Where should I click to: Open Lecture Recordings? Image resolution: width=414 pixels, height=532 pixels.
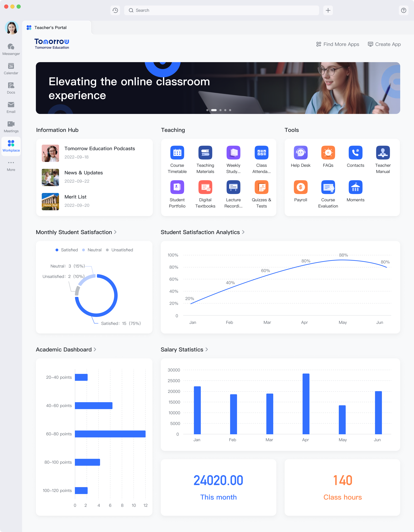233,187
